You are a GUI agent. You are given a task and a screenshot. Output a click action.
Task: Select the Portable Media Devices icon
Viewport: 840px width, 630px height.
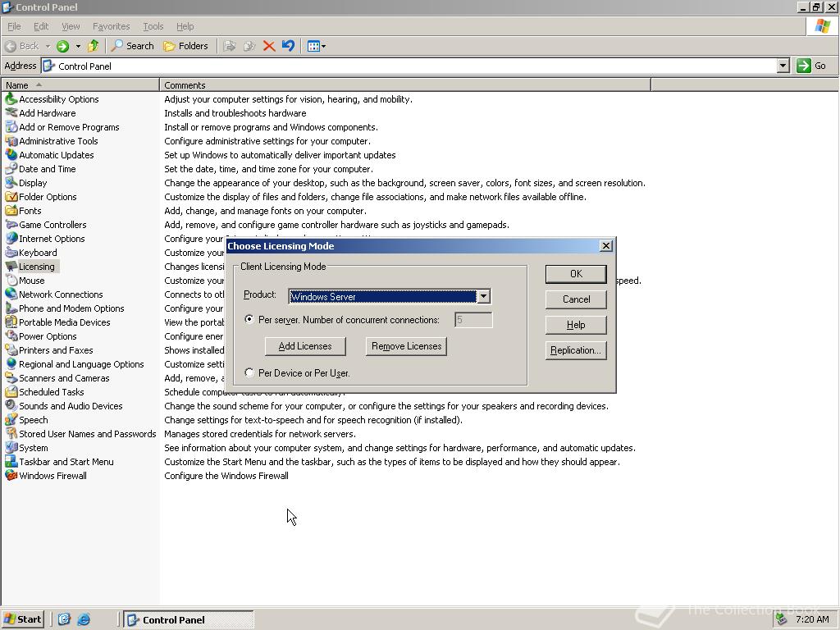point(11,322)
